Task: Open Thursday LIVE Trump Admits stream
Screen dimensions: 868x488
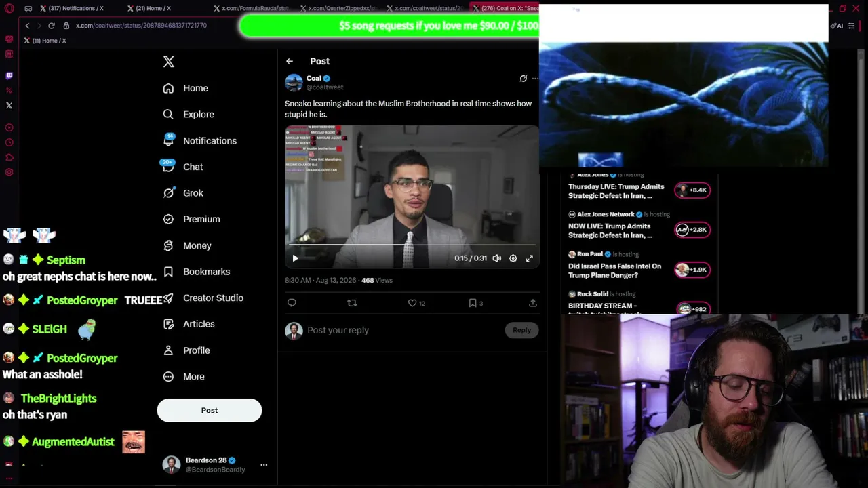Action: coord(616,191)
